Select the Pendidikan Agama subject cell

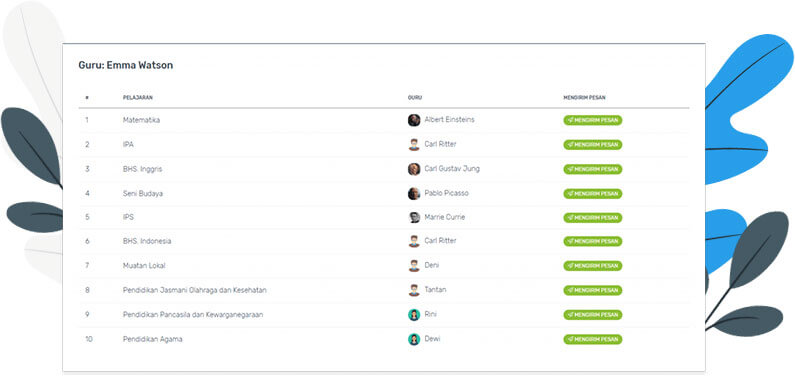pyautogui.click(x=153, y=339)
